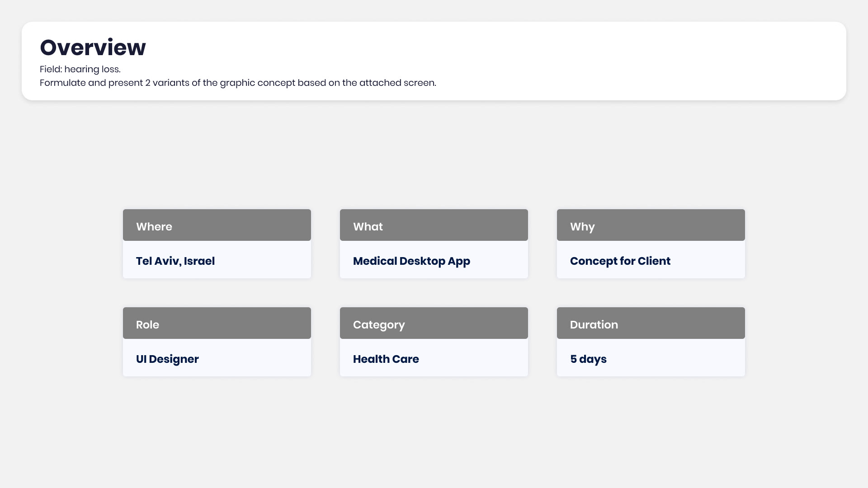The image size is (868, 488).
Task: Click the Overview heading
Action: pyautogui.click(x=93, y=47)
